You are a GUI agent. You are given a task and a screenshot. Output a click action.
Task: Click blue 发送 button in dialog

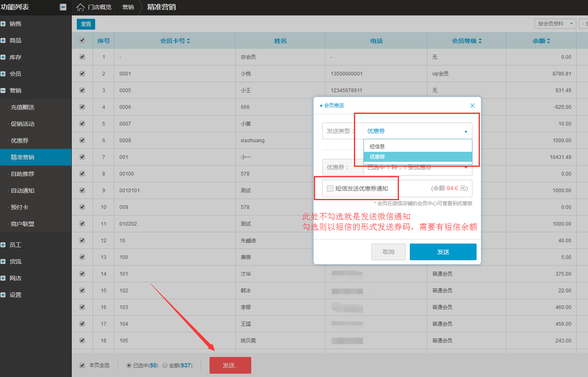[443, 252]
